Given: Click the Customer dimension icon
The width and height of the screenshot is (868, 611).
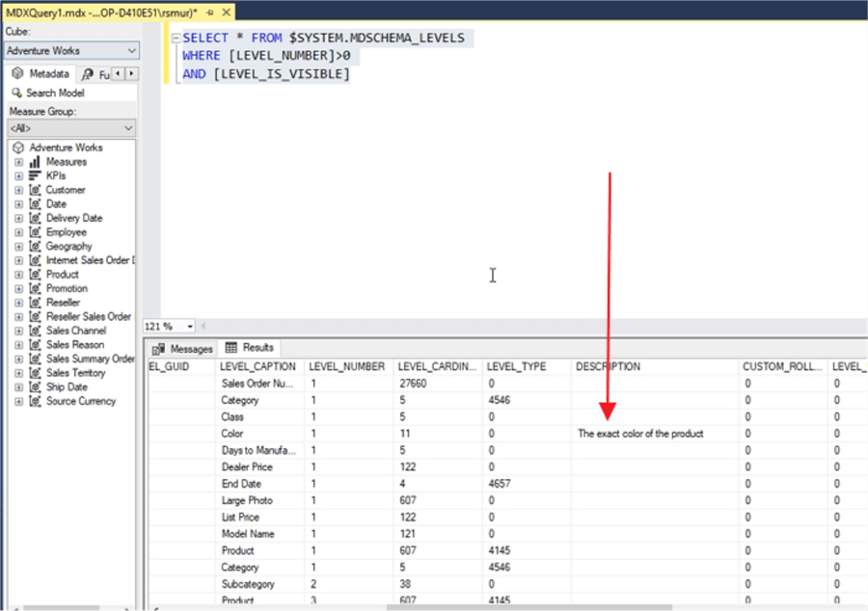Looking at the screenshot, I should click(x=35, y=190).
